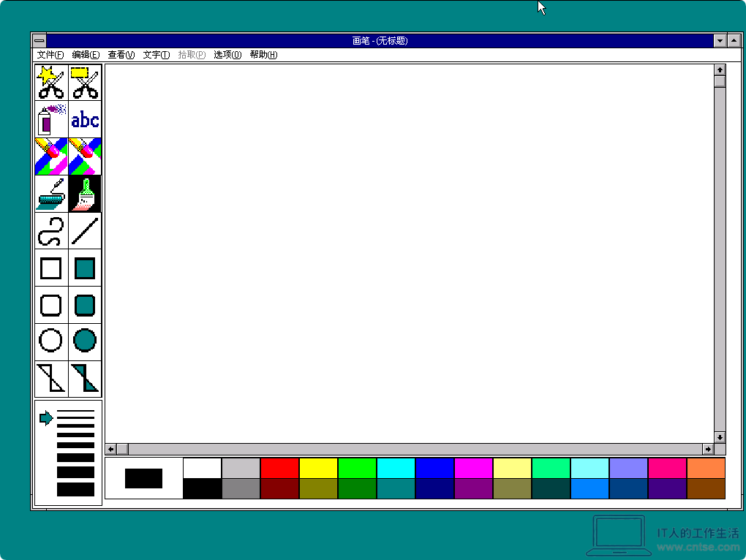Pick the bright blue color swatch
The image size is (746, 560).
(x=435, y=469)
